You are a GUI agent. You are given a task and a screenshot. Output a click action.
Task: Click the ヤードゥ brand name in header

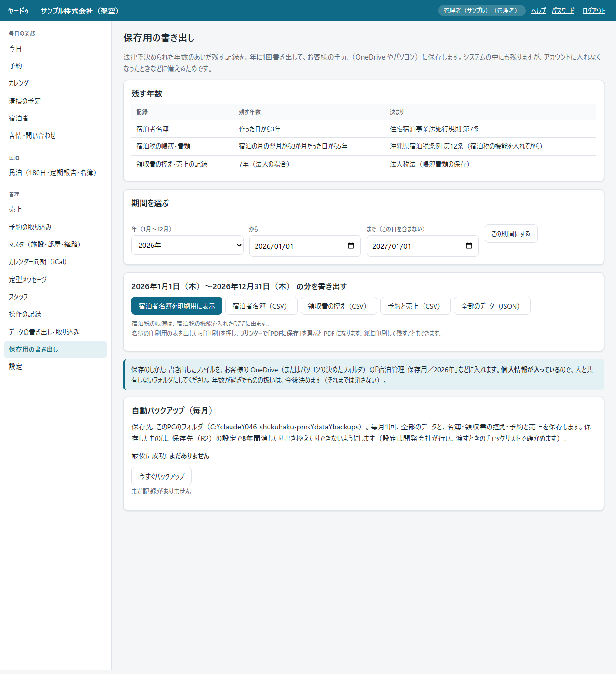click(18, 11)
